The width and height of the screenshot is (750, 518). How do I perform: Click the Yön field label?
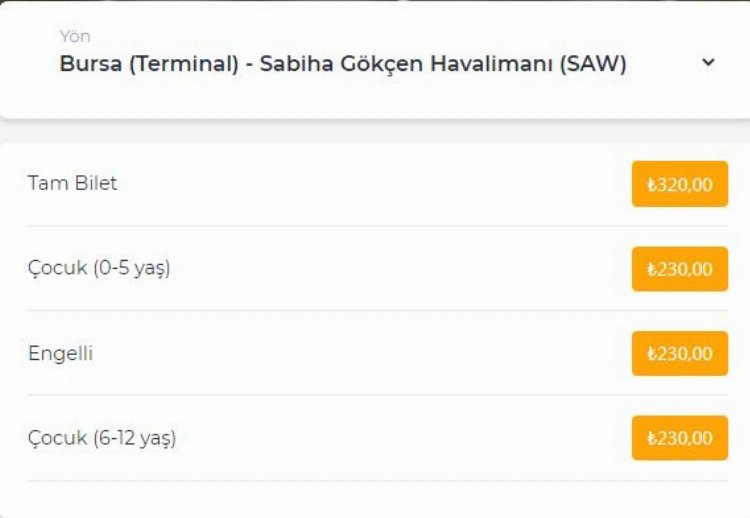(x=75, y=37)
